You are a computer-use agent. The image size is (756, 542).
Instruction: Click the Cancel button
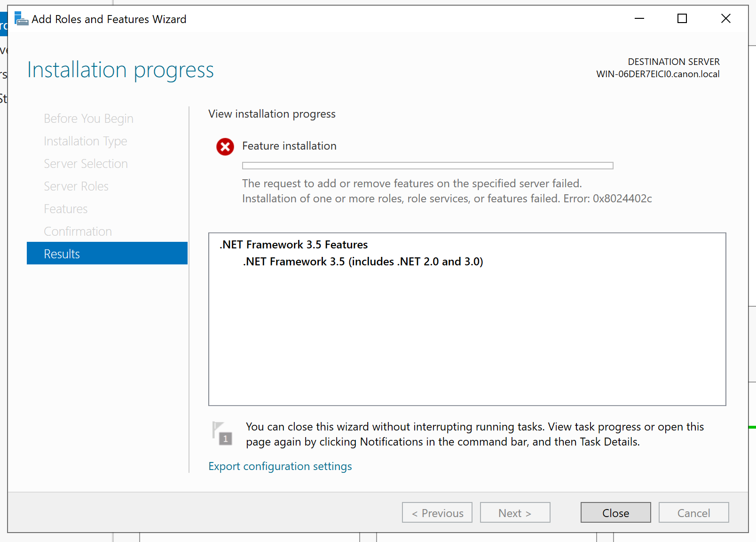pyautogui.click(x=694, y=512)
